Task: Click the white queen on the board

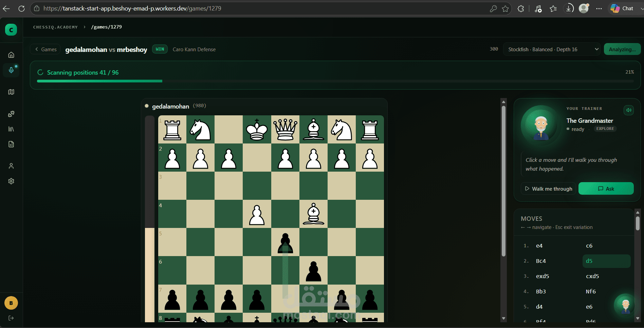Action: tap(285, 130)
